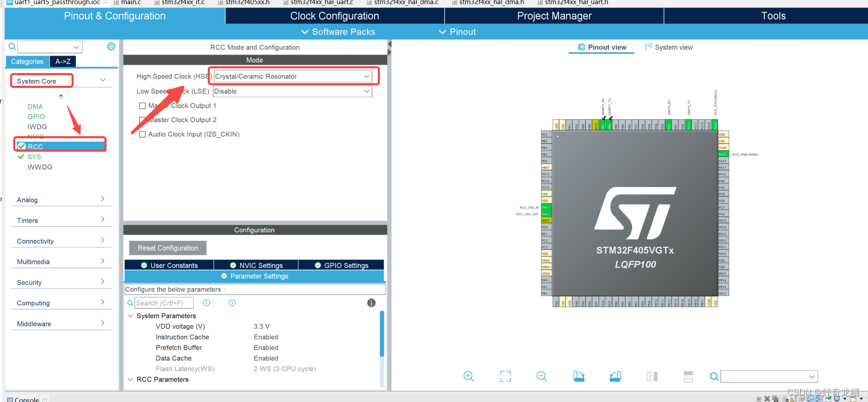This screenshot has width=868, height=402.
Task: Rotate the chip view counter-clockwise
Action: pyautogui.click(x=615, y=377)
